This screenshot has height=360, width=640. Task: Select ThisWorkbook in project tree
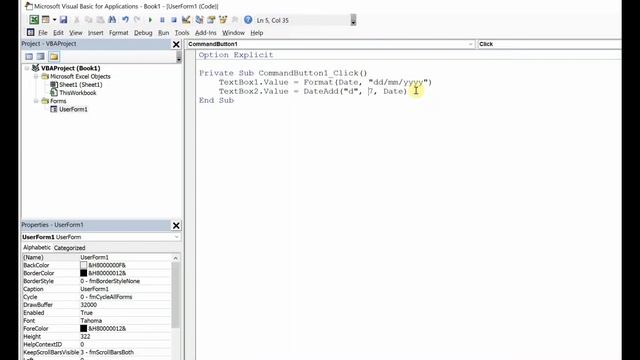(78, 93)
